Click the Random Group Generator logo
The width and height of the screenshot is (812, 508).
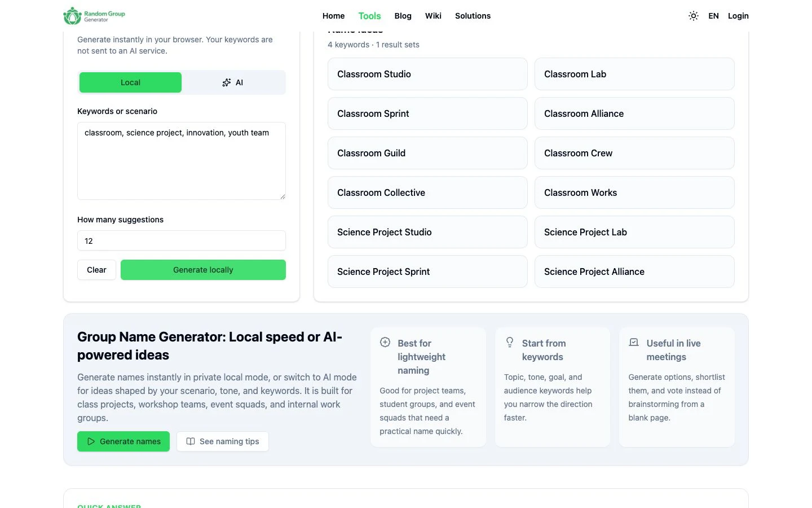tap(94, 16)
